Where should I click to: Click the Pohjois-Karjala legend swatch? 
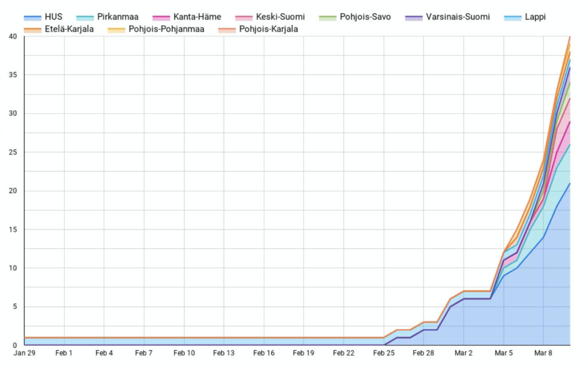pos(227,30)
